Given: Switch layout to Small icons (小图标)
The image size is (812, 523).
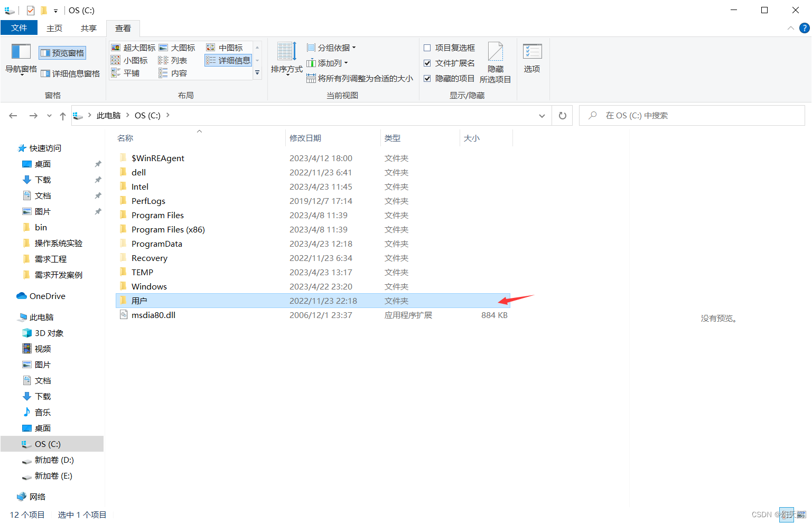Looking at the screenshot, I should [129, 60].
